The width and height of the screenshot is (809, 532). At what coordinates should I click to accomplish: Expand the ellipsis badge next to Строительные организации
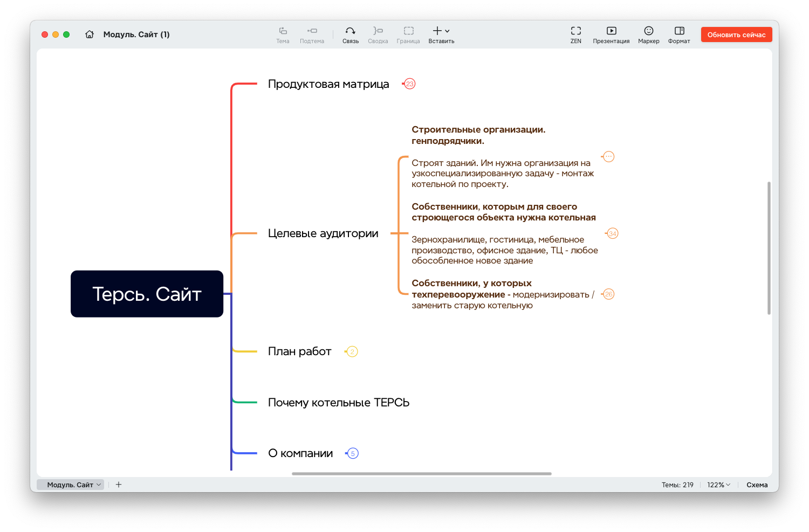tap(608, 157)
